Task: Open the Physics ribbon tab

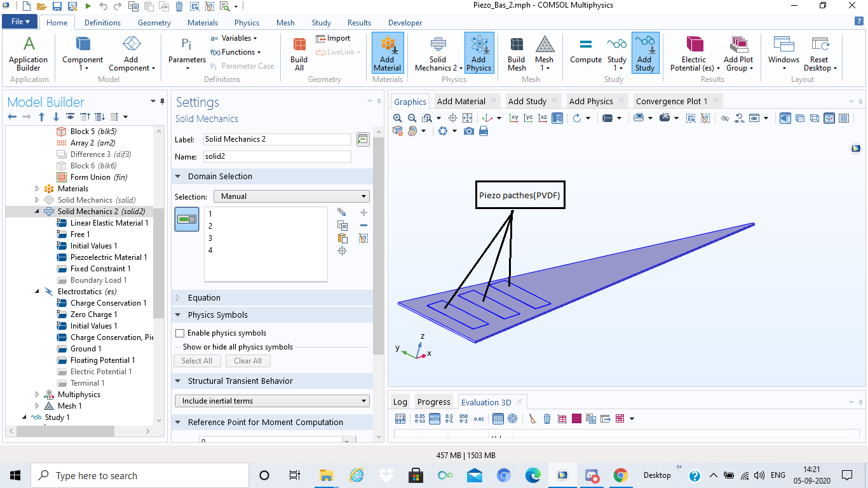Action: click(247, 23)
